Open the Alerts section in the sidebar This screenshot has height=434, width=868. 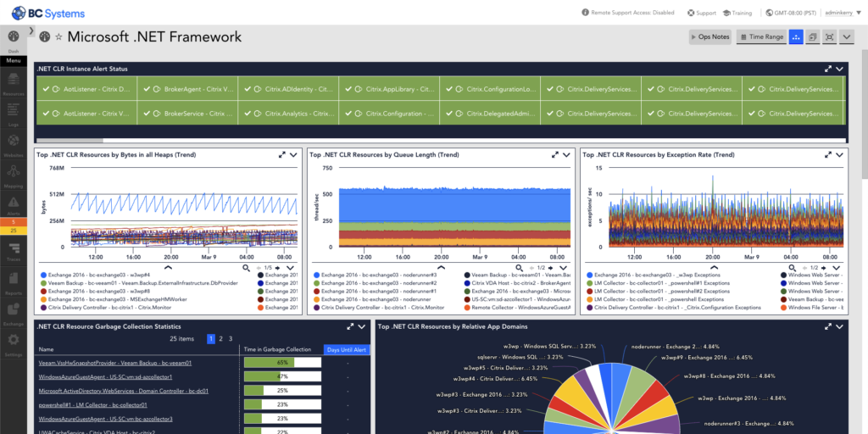coord(14,205)
